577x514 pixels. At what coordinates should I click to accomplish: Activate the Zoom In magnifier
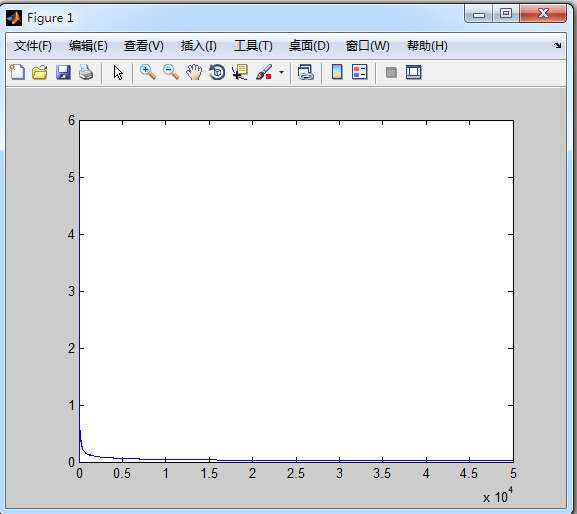pos(148,72)
